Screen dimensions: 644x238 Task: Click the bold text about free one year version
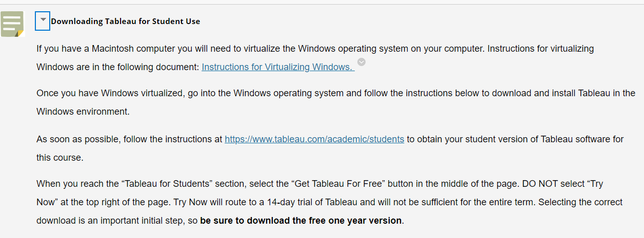click(x=301, y=221)
